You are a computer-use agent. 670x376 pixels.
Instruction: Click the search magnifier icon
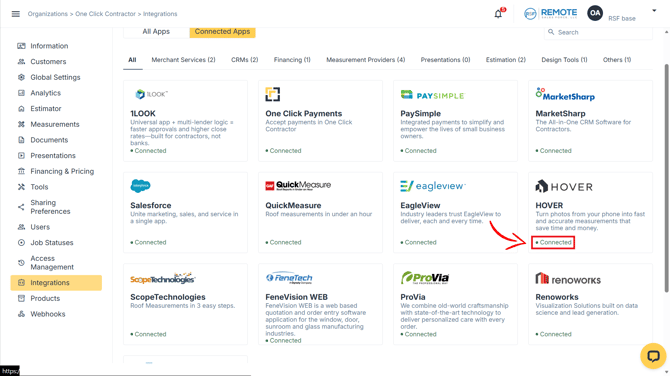coord(551,32)
